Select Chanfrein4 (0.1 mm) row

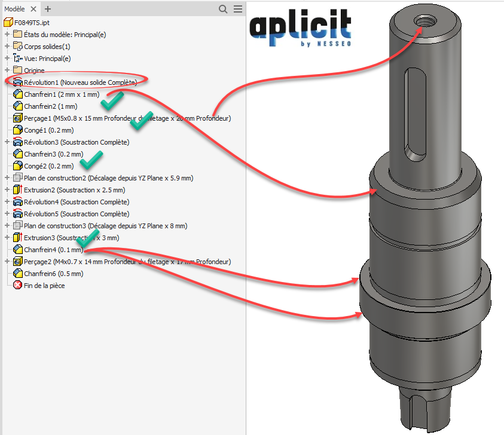(54, 250)
